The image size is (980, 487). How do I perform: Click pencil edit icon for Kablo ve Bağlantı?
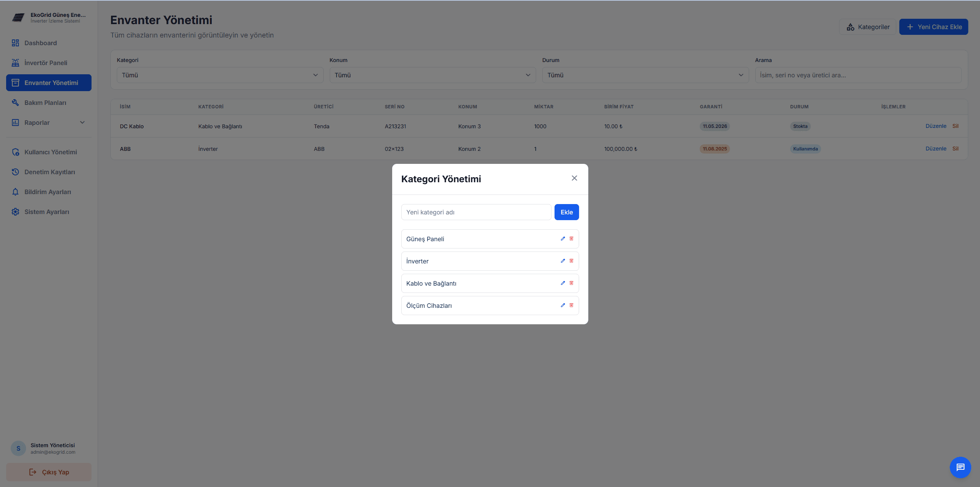563,283
